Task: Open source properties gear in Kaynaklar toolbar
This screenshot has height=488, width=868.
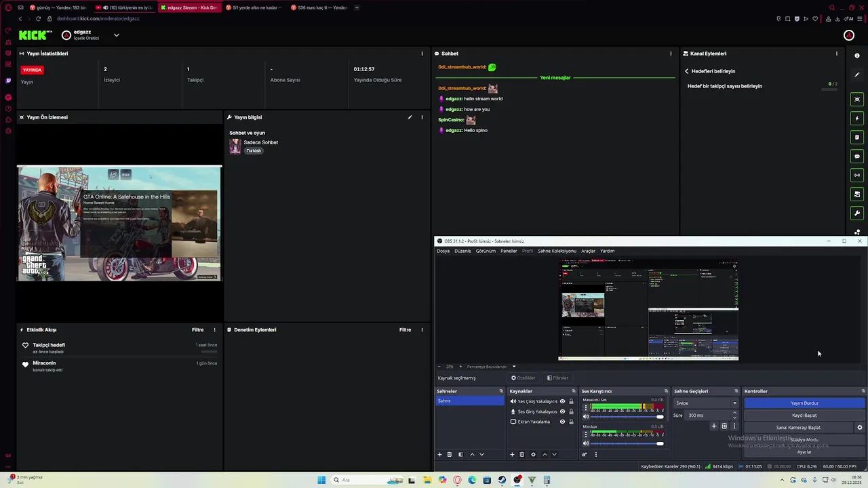Action: 533,455
